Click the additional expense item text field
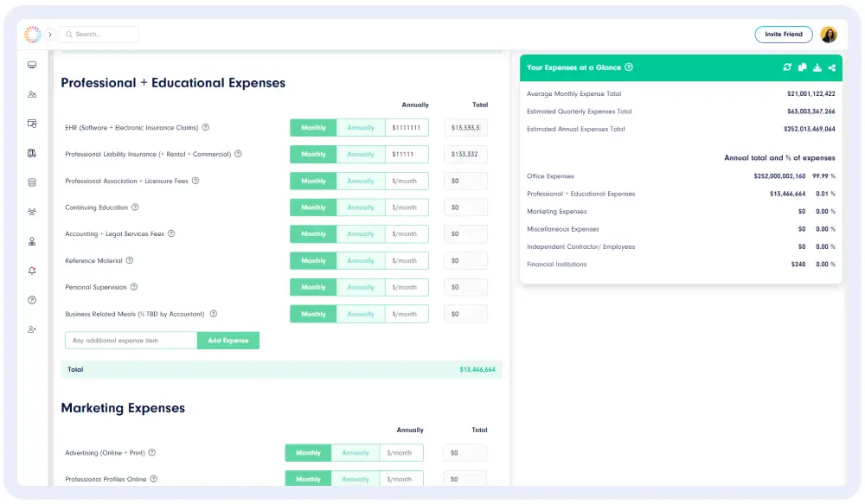 click(x=131, y=341)
